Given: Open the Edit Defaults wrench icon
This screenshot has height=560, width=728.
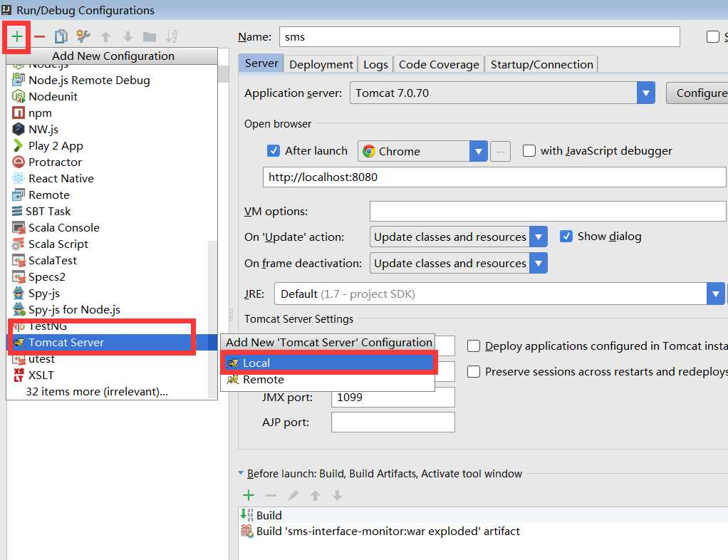Looking at the screenshot, I should pyautogui.click(x=83, y=36).
